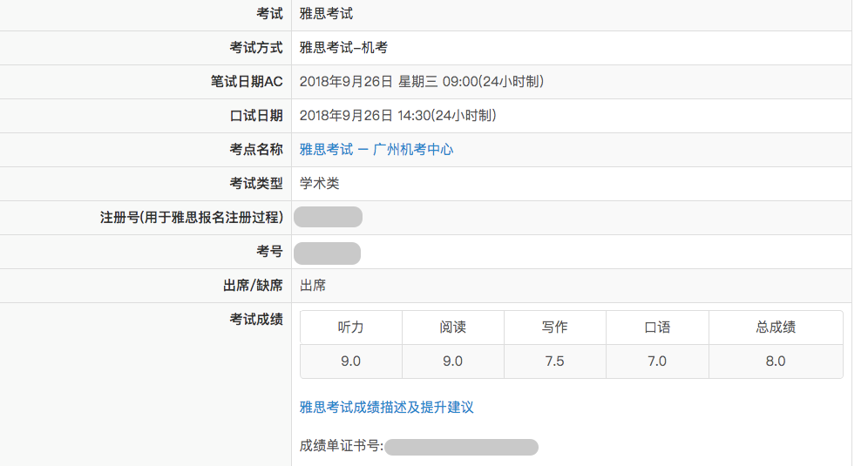
Task: Click the 总成绩 score 8.0 cell
Action: click(776, 361)
